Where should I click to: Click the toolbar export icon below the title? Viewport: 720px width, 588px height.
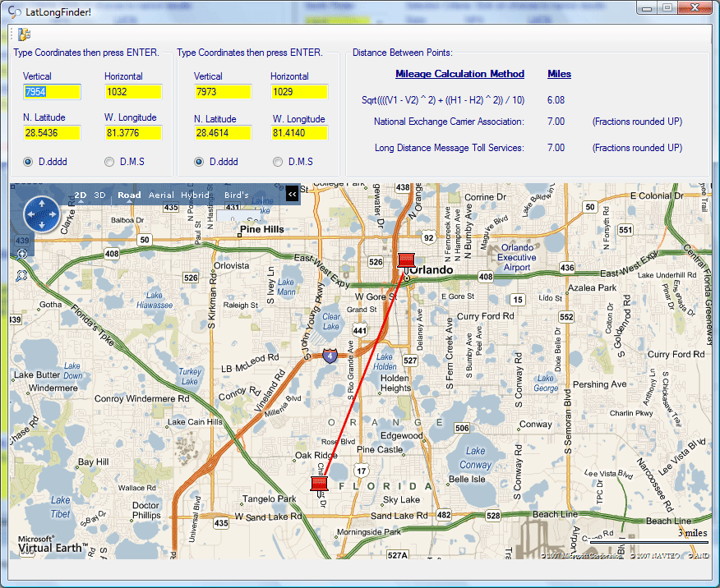pos(24,34)
